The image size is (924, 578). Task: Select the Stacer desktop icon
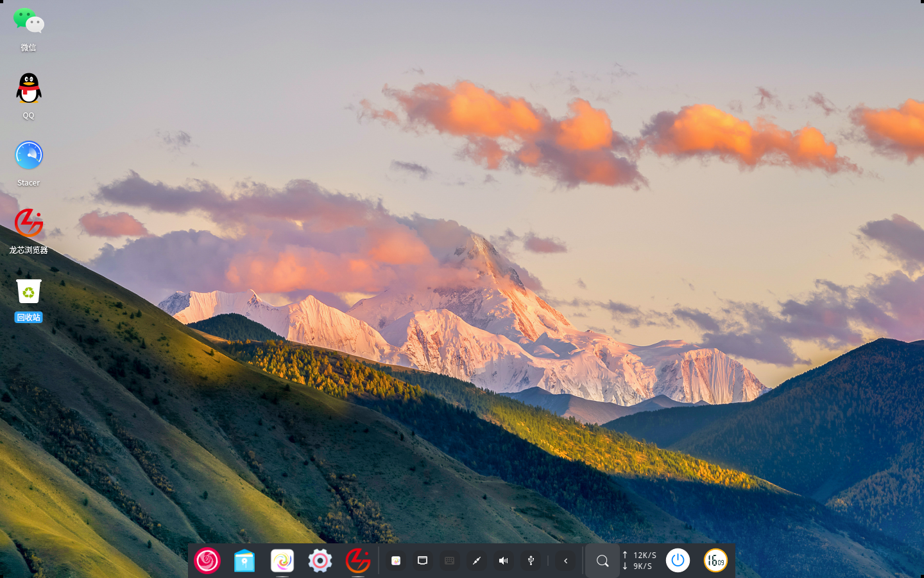[x=28, y=155]
